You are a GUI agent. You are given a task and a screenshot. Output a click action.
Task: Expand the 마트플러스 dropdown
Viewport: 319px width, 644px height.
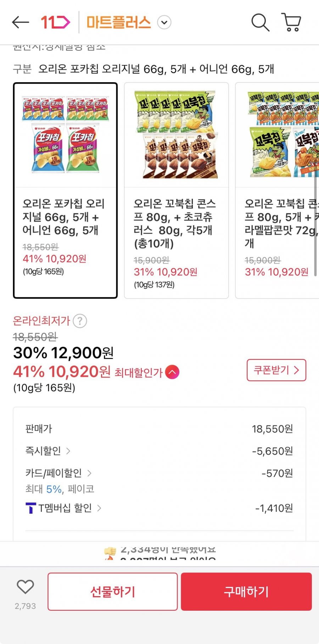click(x=164, y=22)
